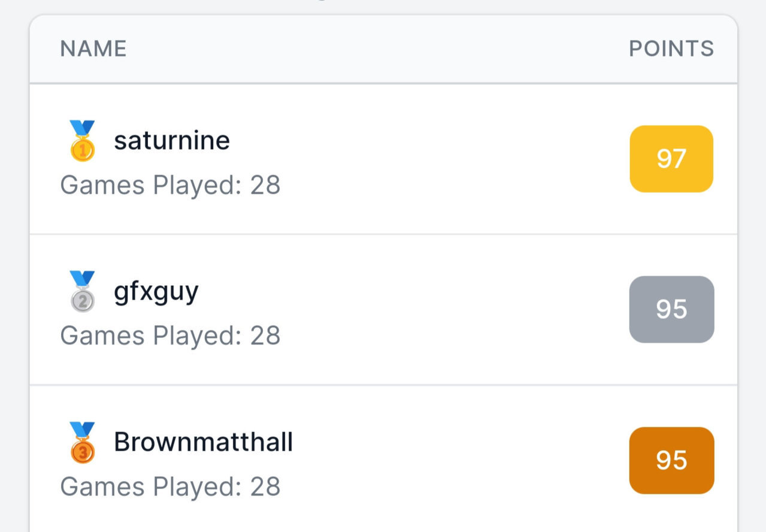Select the gfxguy leaderboard row

tap(383, 310)
